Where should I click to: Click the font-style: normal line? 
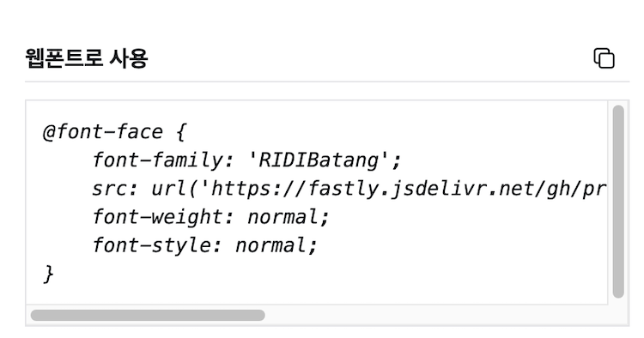[204, 245]
